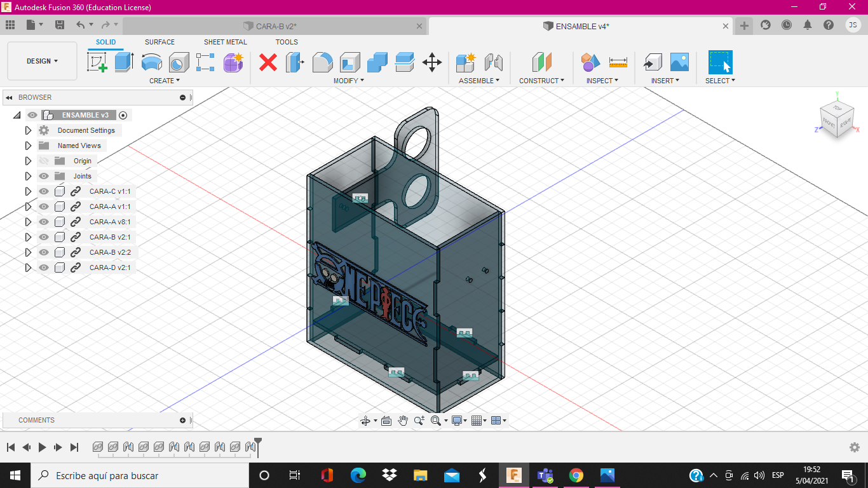The image size is (868, 488).
Task: Open the Data Panel grid icon
Action: (x=10, y=25)
